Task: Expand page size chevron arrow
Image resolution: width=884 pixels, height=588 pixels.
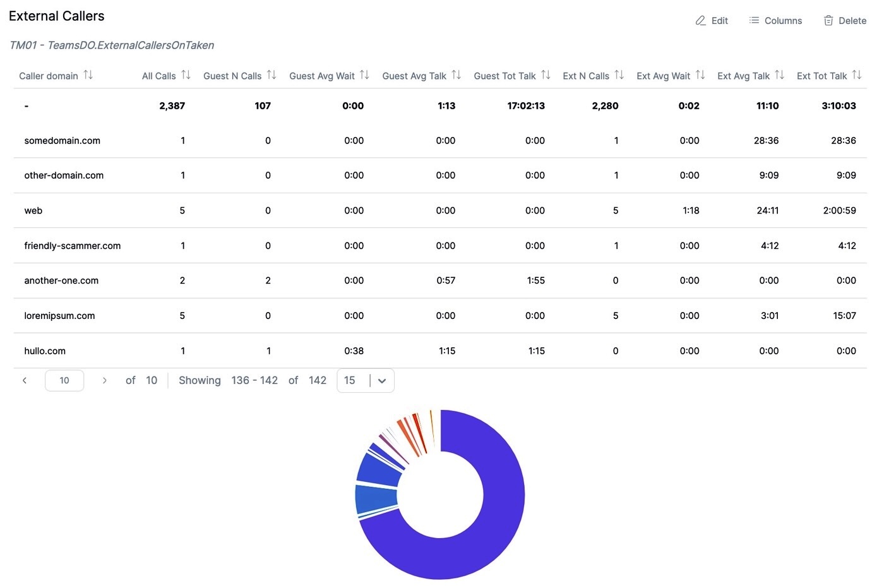Action: click(382, 381)
